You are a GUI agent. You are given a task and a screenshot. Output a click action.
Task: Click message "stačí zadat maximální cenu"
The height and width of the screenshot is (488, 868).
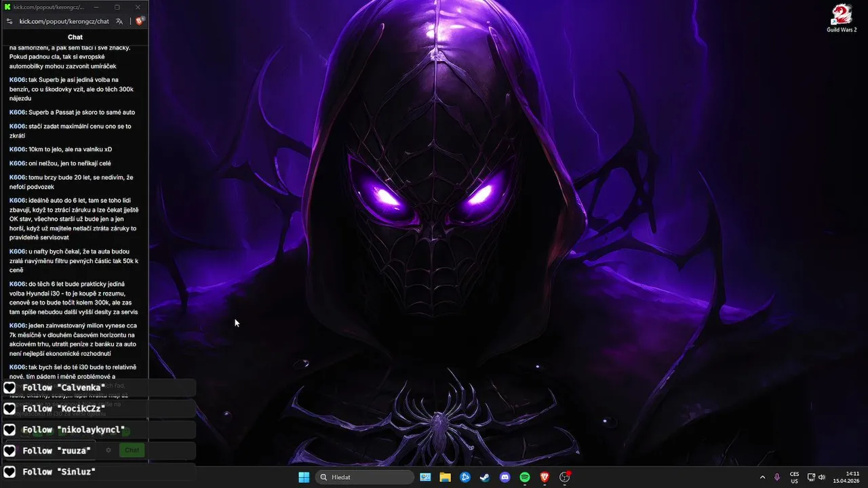(x=71, y=131)
